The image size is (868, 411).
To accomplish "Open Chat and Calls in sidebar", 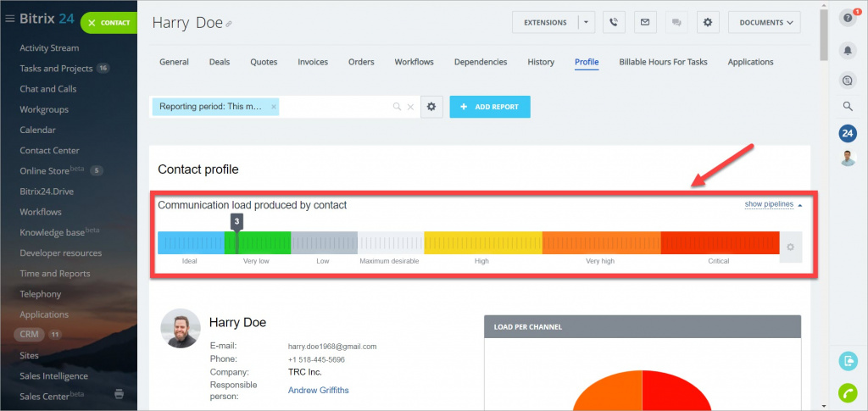I will [x=48, y=89].
